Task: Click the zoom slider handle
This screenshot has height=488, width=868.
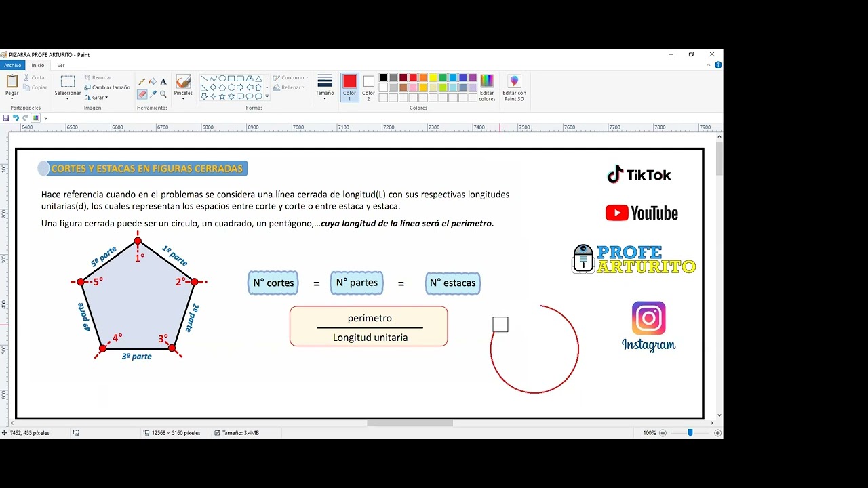Action: (690, 433)
